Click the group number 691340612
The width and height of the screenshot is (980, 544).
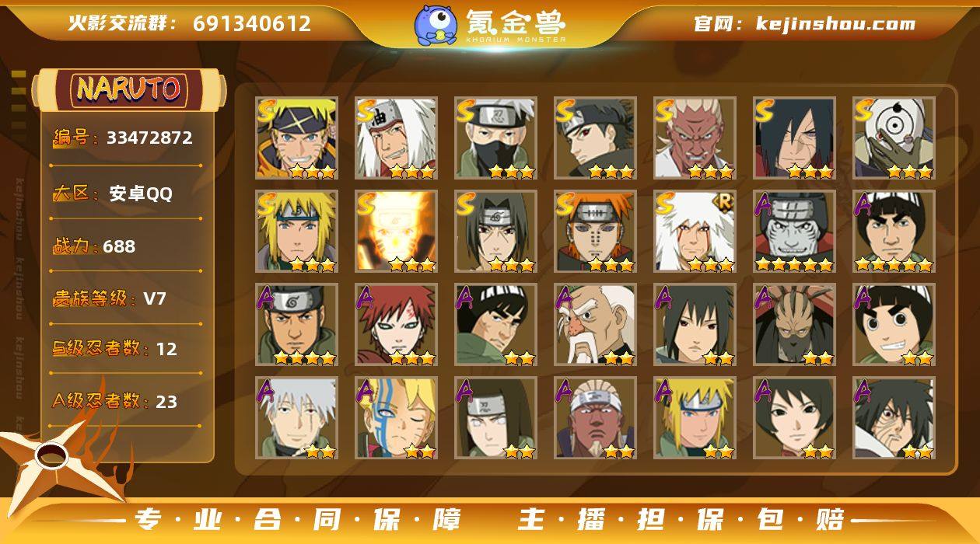[x=252, y=23]
